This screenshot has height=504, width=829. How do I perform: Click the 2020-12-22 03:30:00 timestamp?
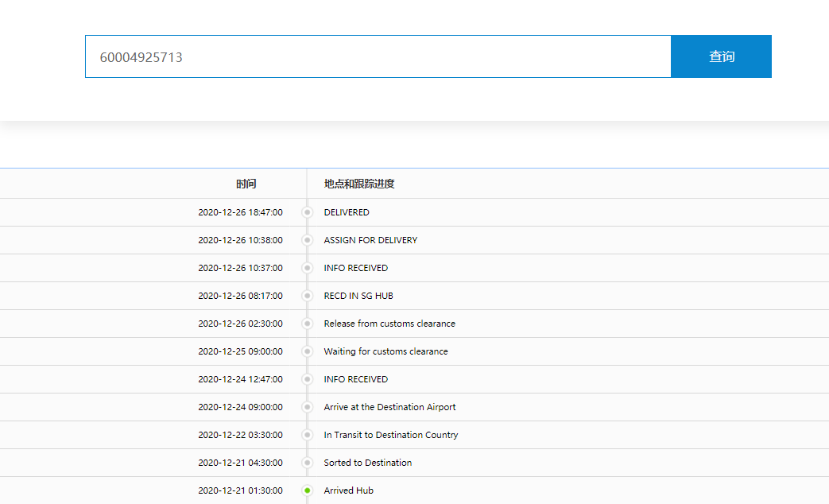240,435
